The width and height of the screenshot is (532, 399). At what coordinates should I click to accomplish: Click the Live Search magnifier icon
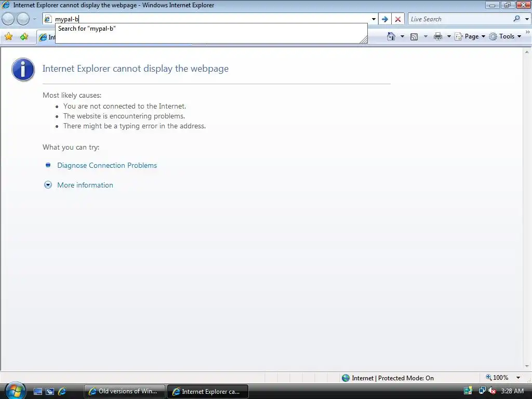click(x=517, y=19)
